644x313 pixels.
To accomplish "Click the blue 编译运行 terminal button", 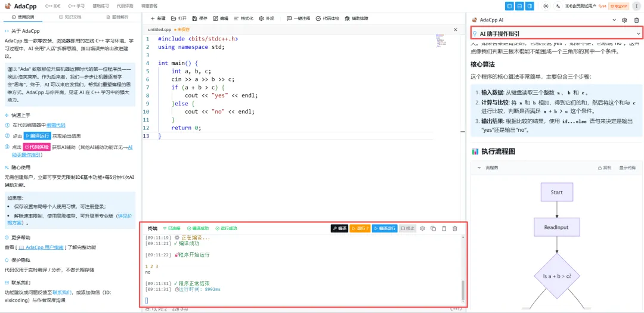I will pos(385,228).
